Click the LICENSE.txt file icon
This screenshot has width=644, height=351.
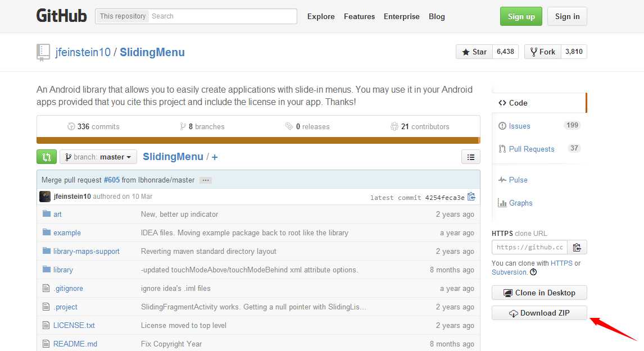[x=46, y=325]
